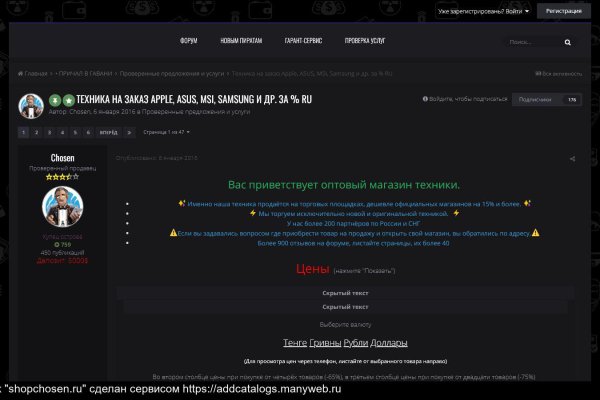The image size is (600, 400).
Task: Click the seller star rating
Action: coord(62,177)
